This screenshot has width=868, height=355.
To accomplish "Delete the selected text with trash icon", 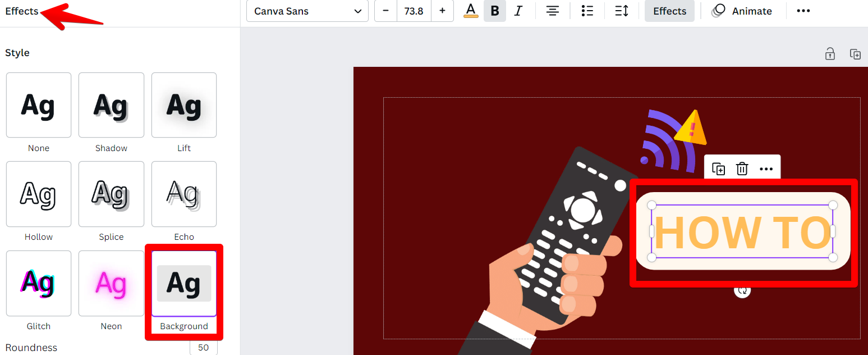I will tap(742, 169).
